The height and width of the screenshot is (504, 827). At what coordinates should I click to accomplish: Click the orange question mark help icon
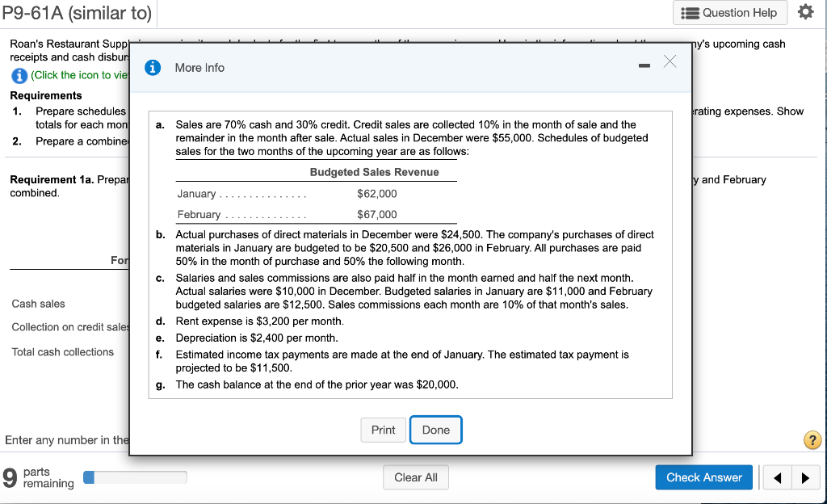click(x=812, y=440)
